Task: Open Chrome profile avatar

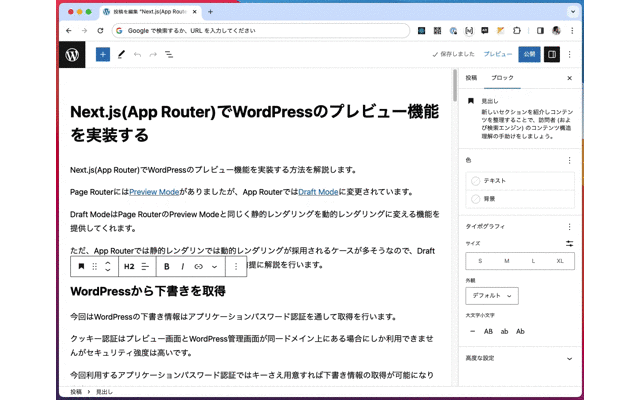Action: click(x=556, y=31)
